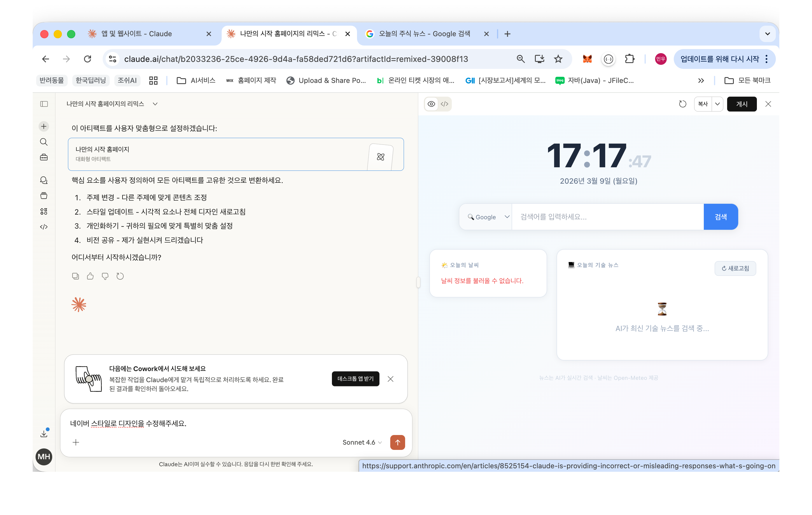Image resolution: width=812 pixels, height=515 pixels.
Task: Open the Sonnet 4.6 model selector
Action: 362,442
